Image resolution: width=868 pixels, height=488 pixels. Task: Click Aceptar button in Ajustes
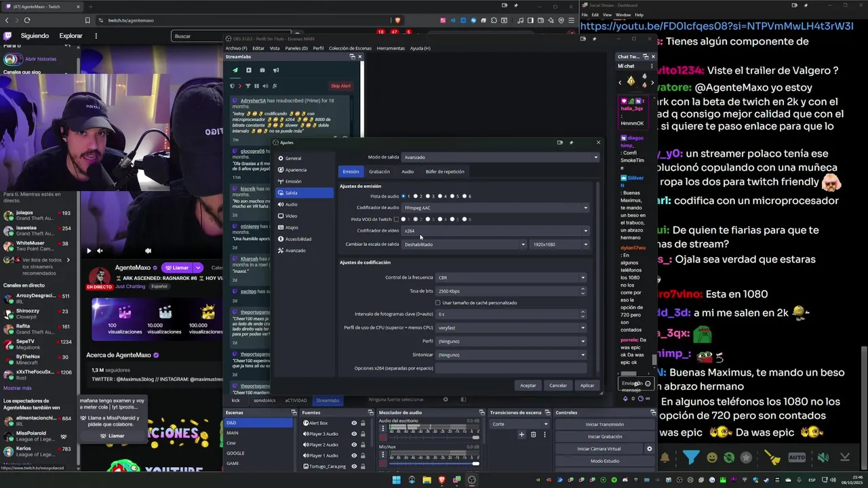click(x=528, y=385)
